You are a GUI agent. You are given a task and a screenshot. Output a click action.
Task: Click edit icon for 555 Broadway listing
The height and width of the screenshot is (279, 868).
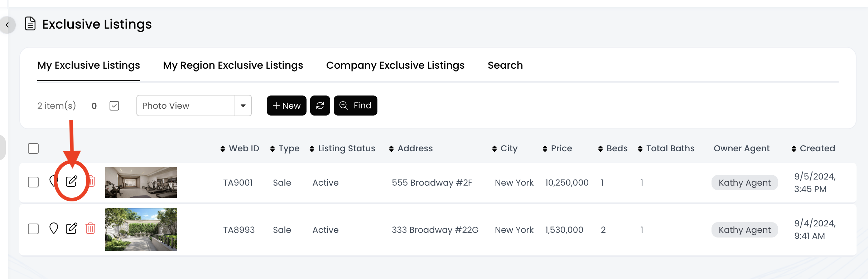(72, 181)
